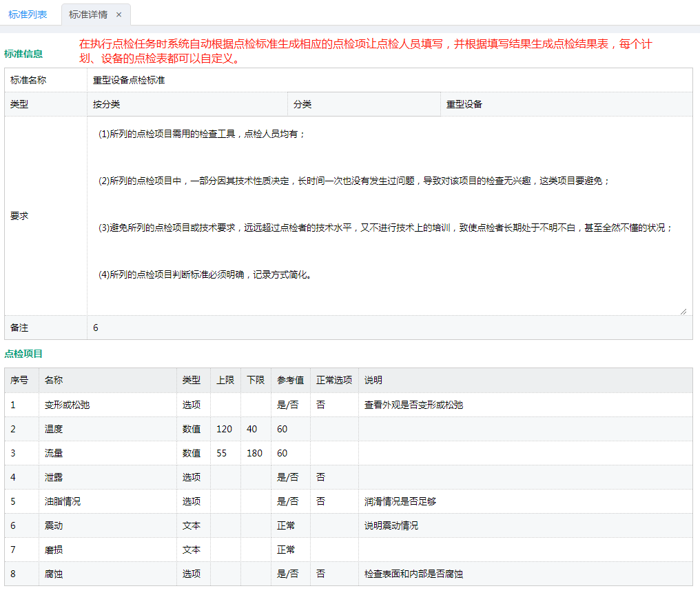Switch to the 标准列表 tab
This screenshot has height=593, width=700.
pyautogui.click(x=28, y=14)
